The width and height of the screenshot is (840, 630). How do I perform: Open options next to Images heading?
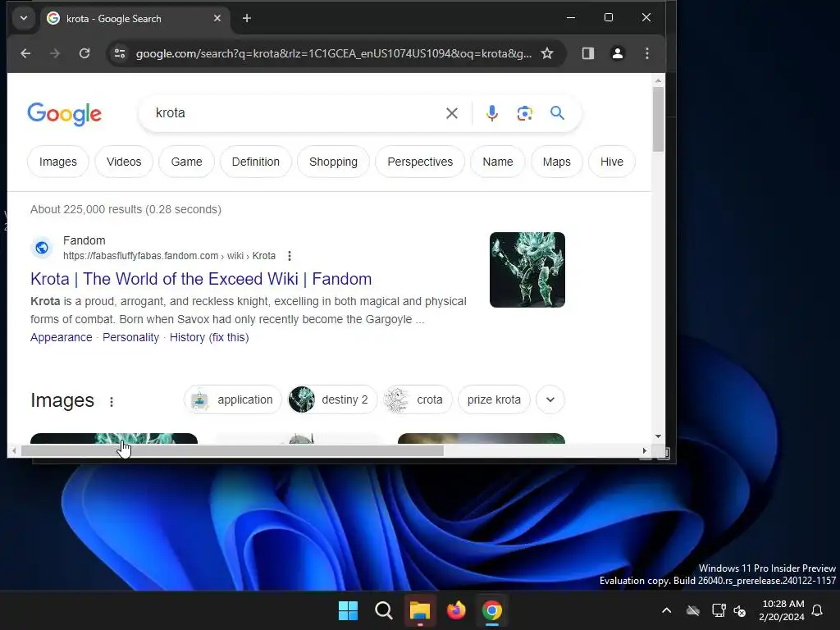[x=112, y=402]
